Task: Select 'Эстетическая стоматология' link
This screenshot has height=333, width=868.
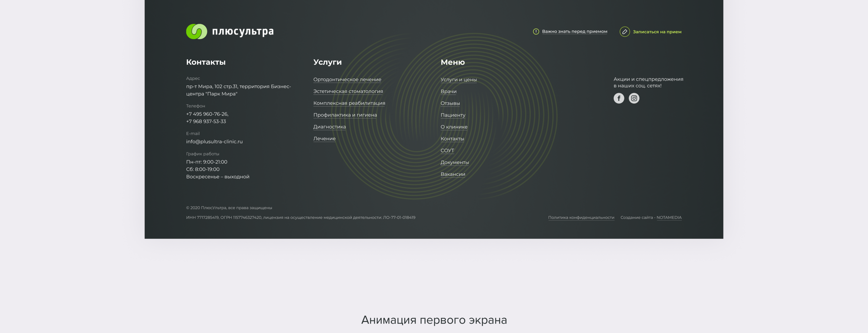Action: point(348,91)
